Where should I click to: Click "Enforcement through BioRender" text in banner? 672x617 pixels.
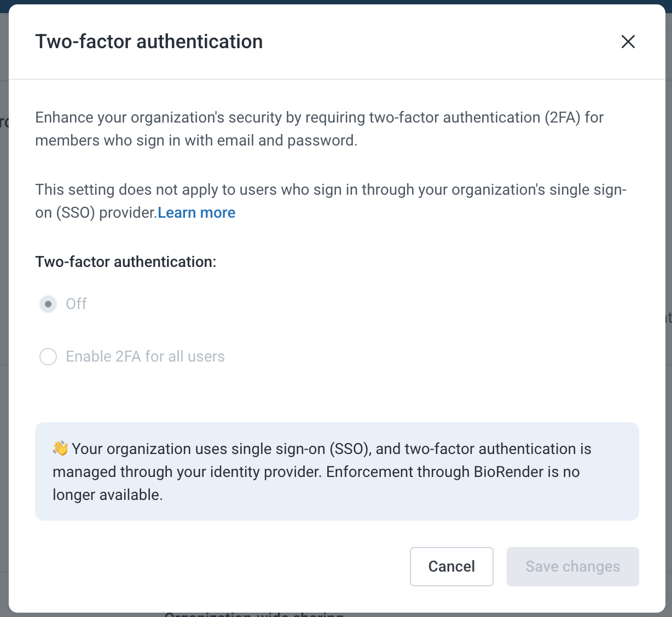coord(453,472)
